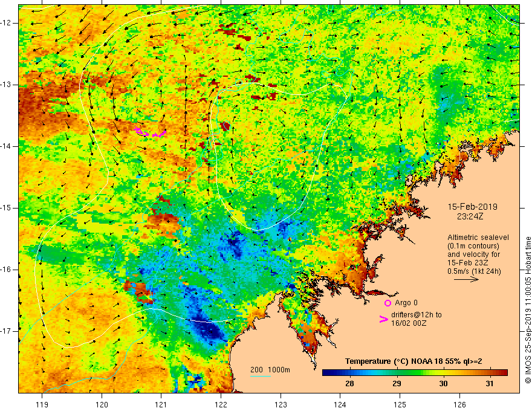This screenshot has width=532, height=411.
Task: Click latitude label -12
Action: 6,23
